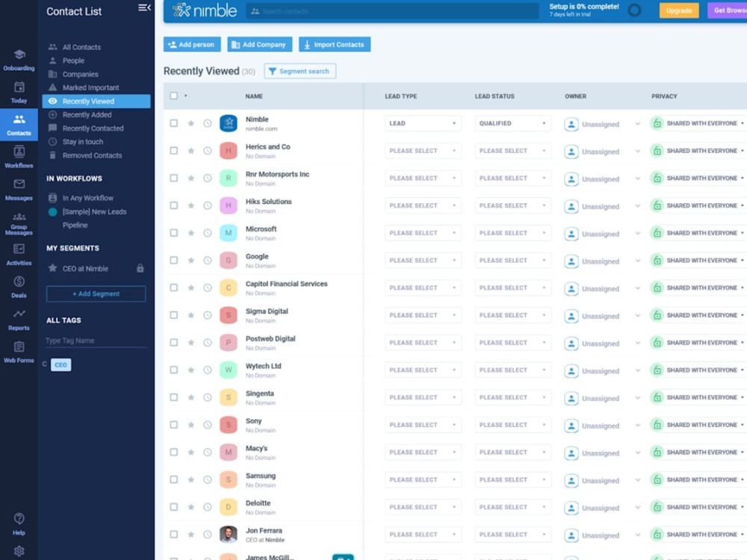747x560 pixels.
Task: Check the box for Rnr Motorsports Inc
Action: pyautogui.click(x=174, y=178)
